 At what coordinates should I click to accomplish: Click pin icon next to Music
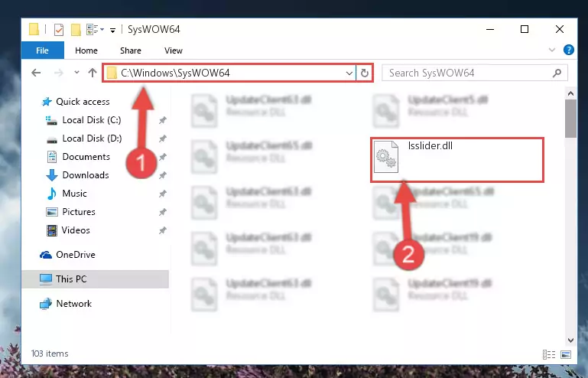tap(162, 194)
